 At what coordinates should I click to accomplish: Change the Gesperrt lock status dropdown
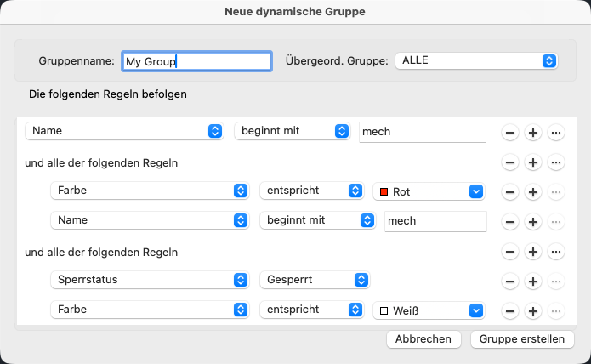[x=314, y=280]
